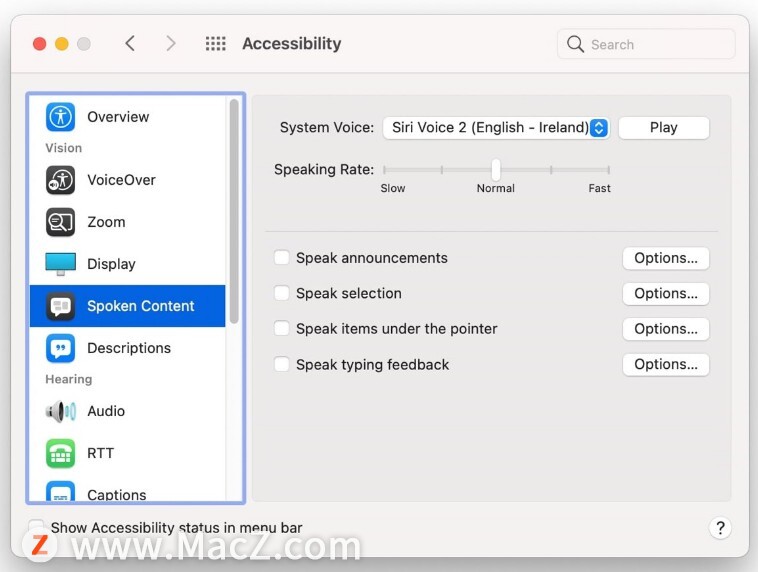This screenshot has height=572, width=758.
Task: Enable Speak announcements checkbox
Action: (x=282, y=258)
